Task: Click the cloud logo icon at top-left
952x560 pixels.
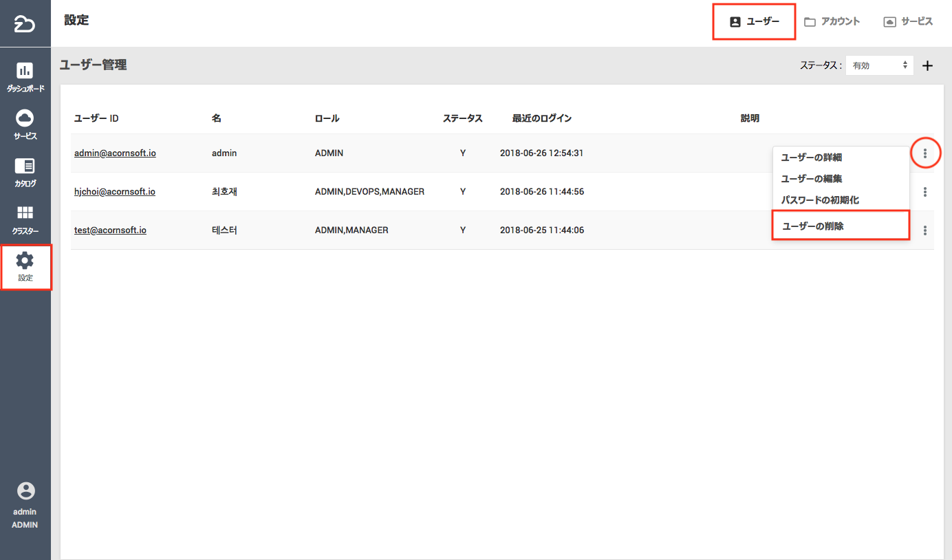Action: point(25,25)
